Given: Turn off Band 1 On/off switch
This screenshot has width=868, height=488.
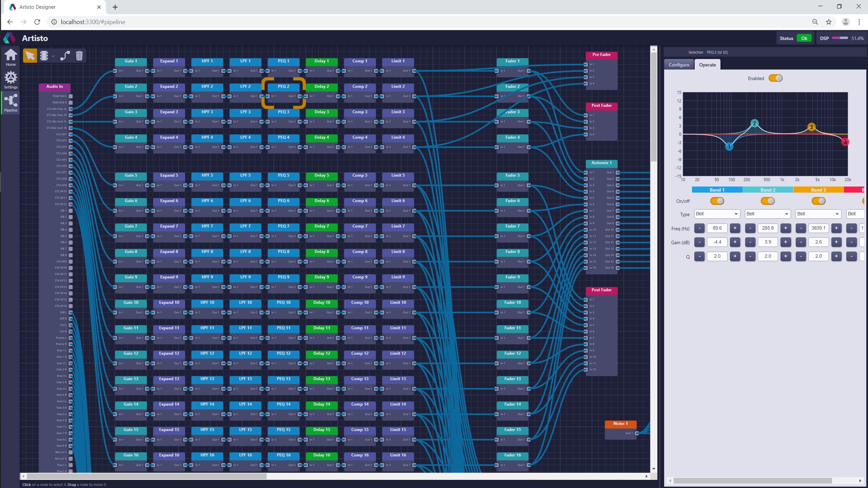Looking at the screenshot, I should (x=717, y=201).
